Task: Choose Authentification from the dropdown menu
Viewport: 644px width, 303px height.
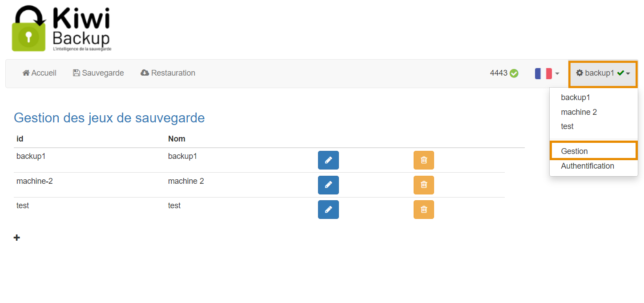Action: click(x=587, y=166)
